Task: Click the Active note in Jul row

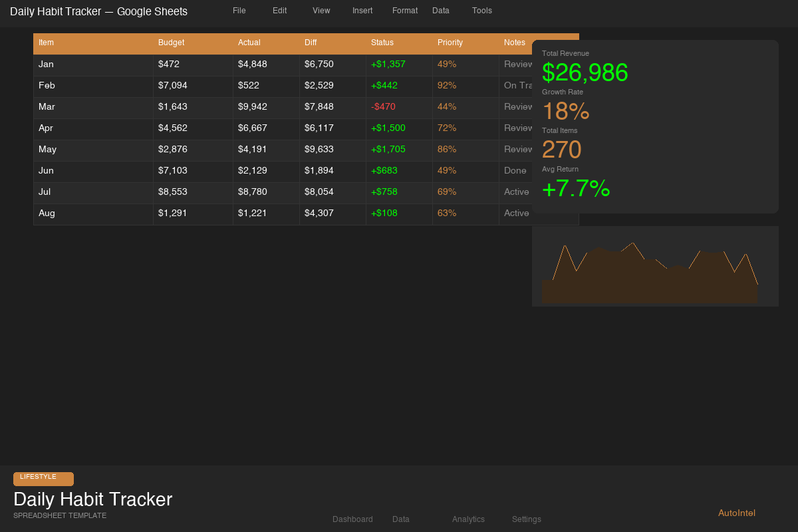Action: point(515,193)
